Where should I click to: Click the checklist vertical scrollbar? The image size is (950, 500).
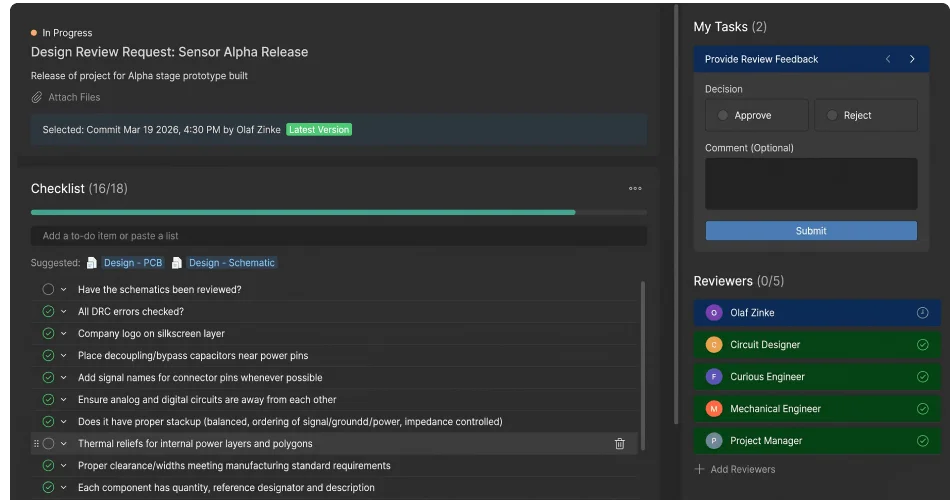pos(642,366)
